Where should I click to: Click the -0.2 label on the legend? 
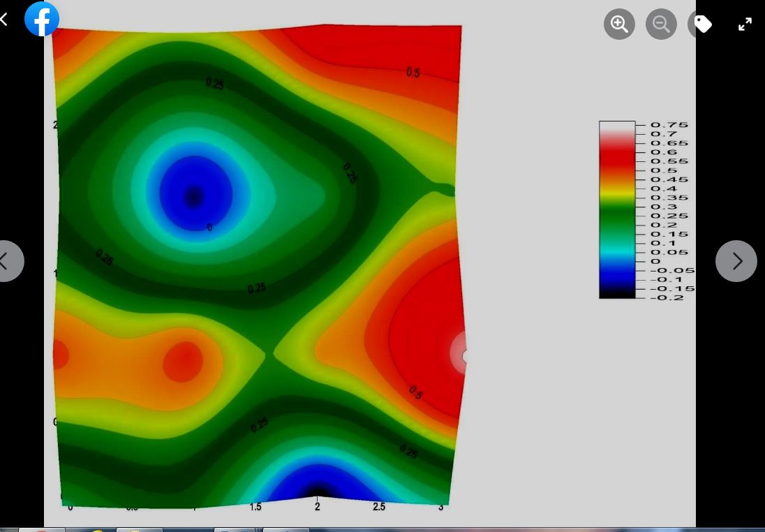point(669,297)
